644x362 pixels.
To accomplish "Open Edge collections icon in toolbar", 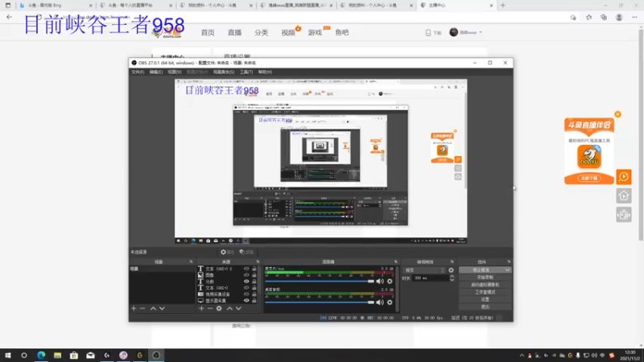I will pyautogui.click(x=603, y=17).
